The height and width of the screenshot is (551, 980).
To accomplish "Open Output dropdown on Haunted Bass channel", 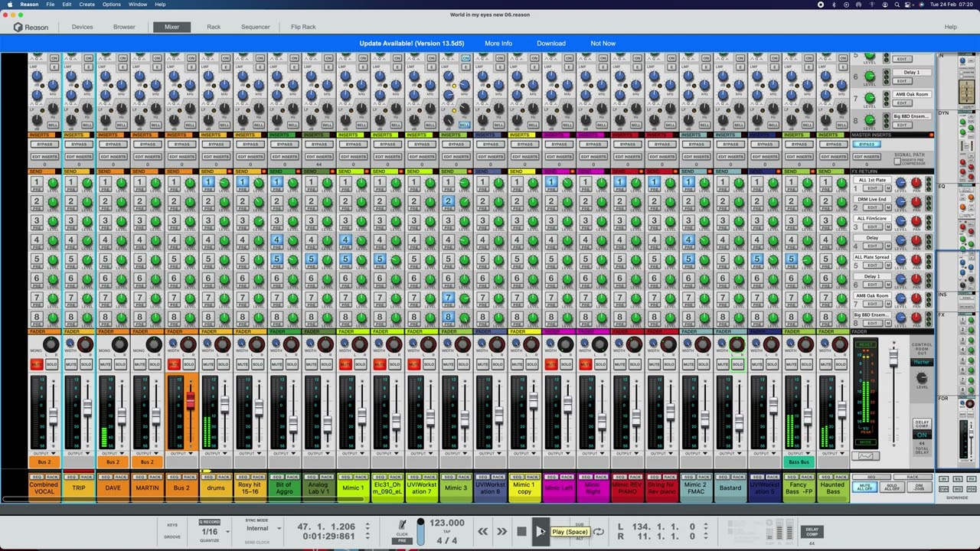I will [833, 454].
